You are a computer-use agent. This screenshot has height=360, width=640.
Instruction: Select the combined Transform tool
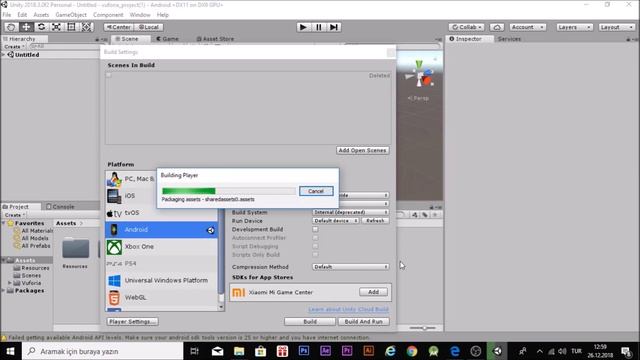coord(87,27)
